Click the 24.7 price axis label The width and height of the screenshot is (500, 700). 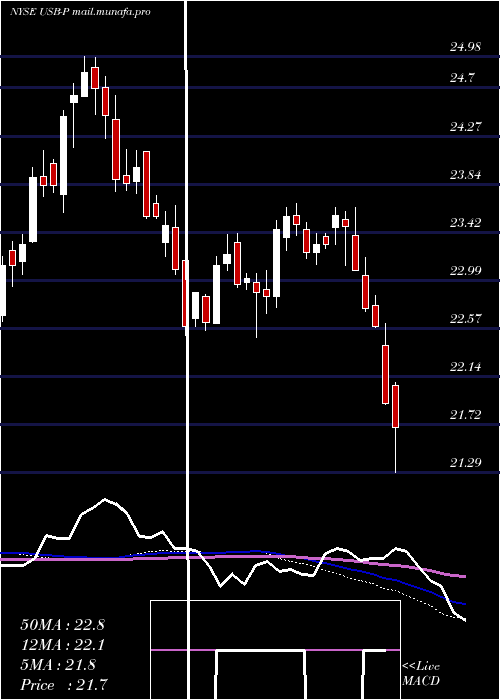tap(462, 78)
